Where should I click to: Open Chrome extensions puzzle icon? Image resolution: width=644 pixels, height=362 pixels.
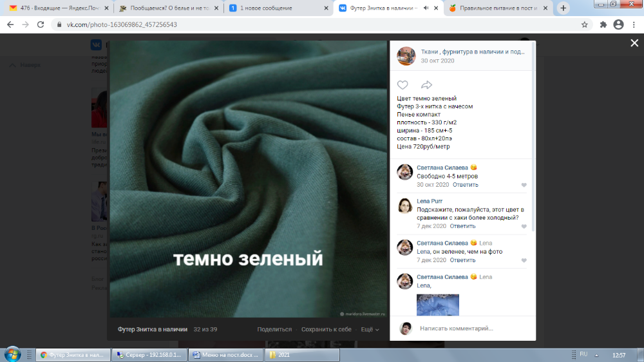point(603,24)
